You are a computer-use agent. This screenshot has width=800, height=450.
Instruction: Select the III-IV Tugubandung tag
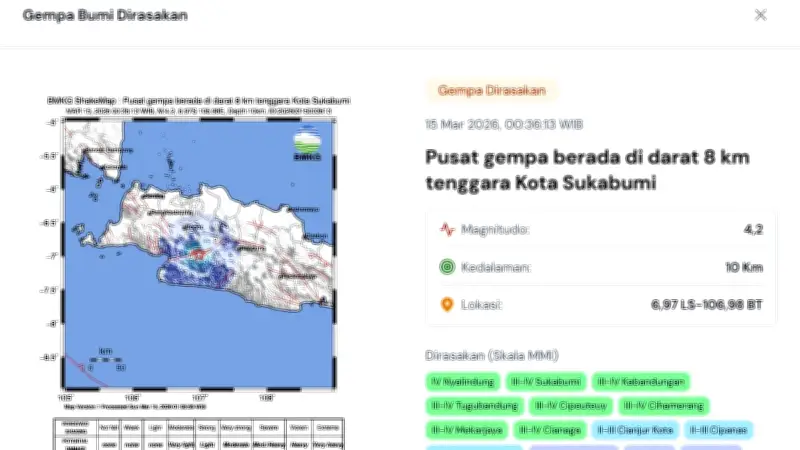tap(474, 406)
